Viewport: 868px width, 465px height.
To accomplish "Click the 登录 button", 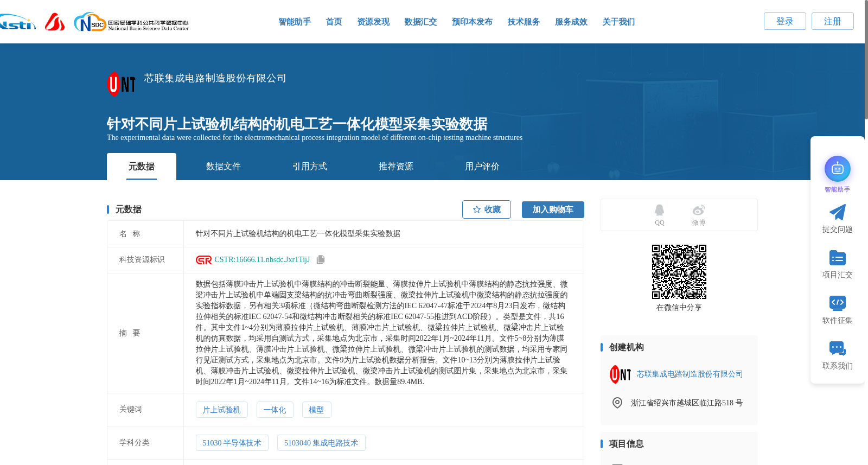I will (785, 21).
